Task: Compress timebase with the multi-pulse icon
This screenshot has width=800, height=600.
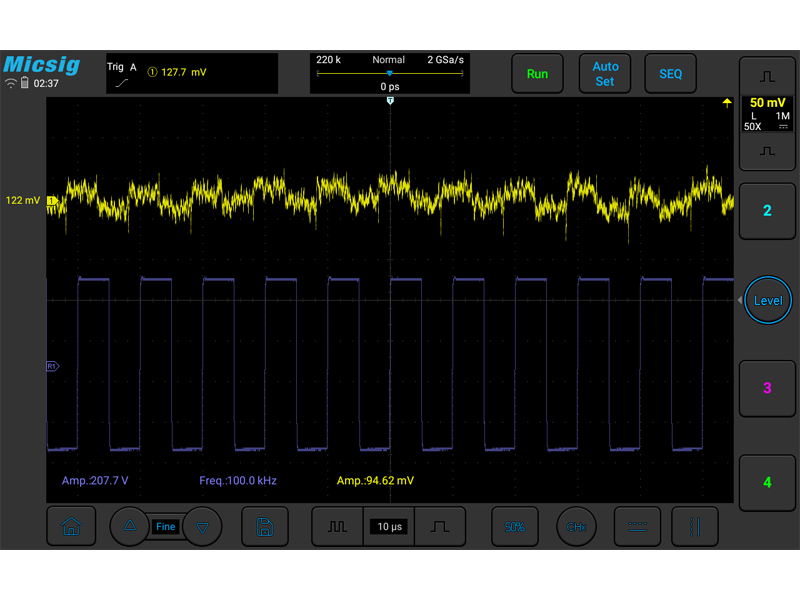Action: (337, 527)
